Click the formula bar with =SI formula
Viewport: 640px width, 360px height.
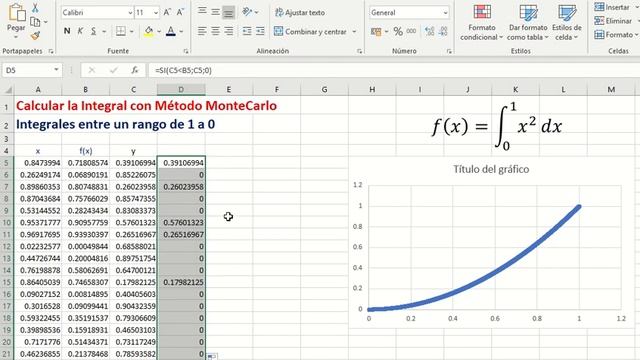pos(394,70)
